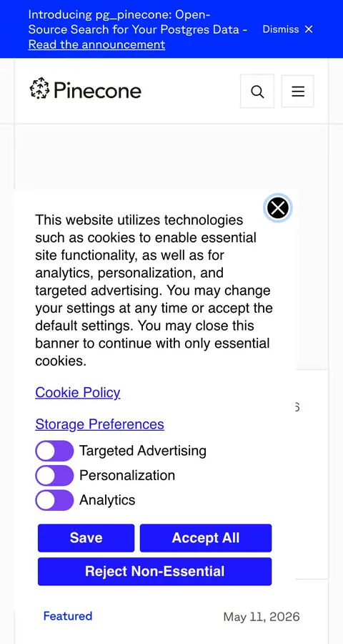Click the Save button
343x644 pixels.
point(86,538)
